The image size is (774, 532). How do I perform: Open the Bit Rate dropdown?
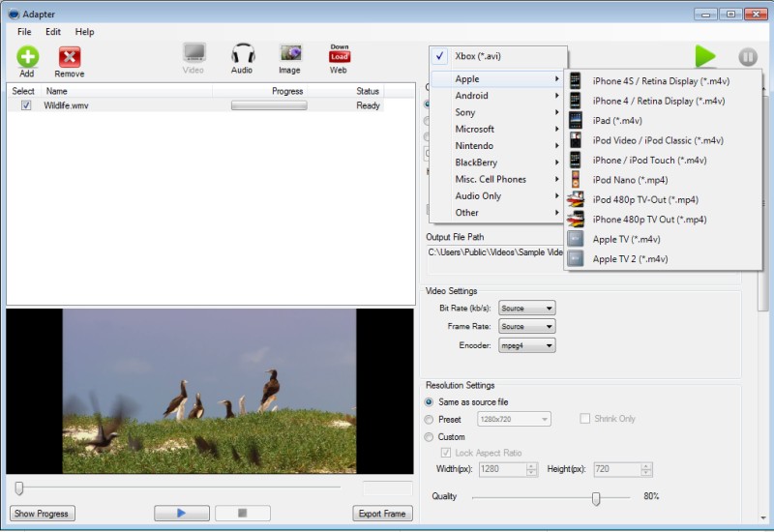(526, 309)
